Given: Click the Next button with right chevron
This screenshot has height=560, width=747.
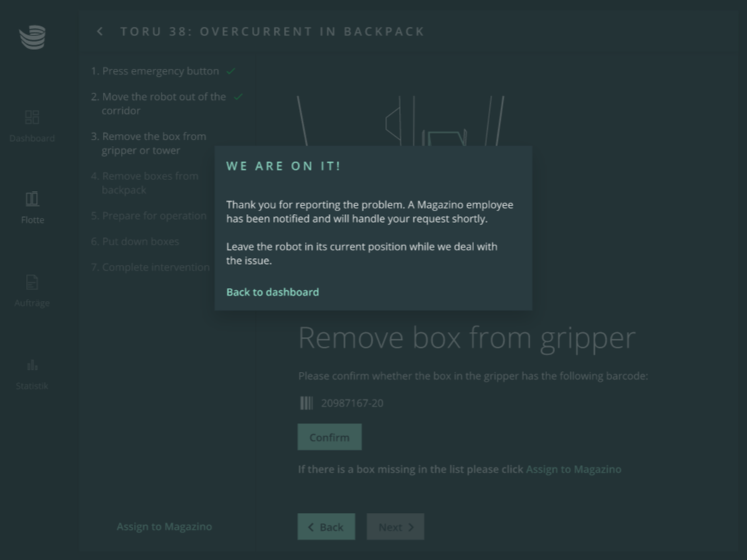Looking at the screenshot, I should point(395,527).
